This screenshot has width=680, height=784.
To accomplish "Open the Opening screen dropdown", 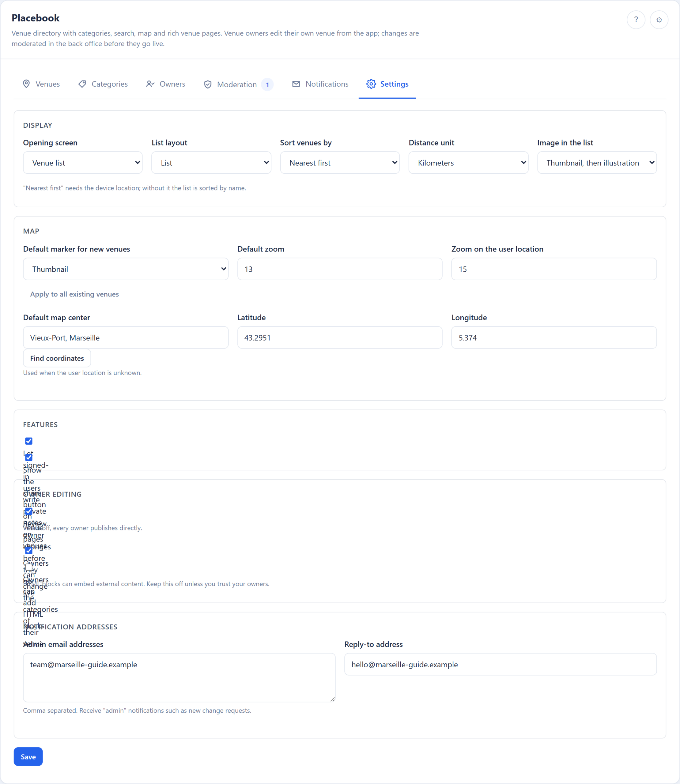I will coord(83,163).
